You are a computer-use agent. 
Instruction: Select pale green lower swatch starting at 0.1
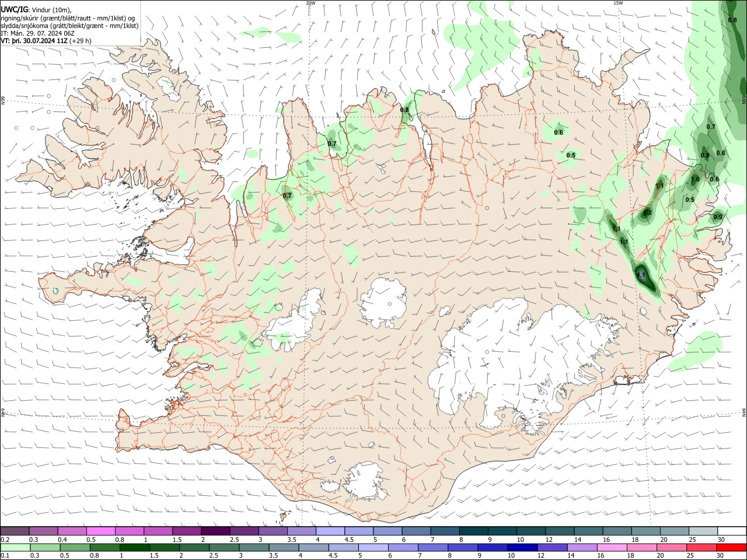click(15, 547)
